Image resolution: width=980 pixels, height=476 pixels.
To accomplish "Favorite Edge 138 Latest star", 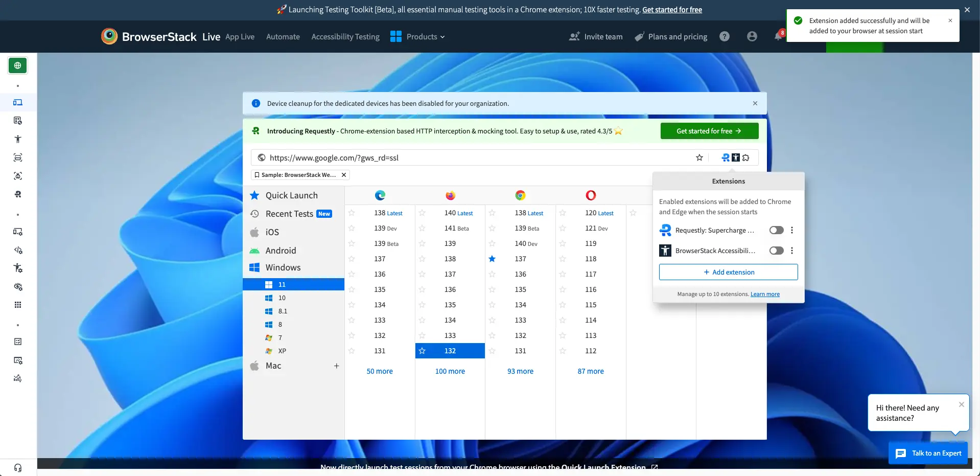I will click(x=352, y=213).
